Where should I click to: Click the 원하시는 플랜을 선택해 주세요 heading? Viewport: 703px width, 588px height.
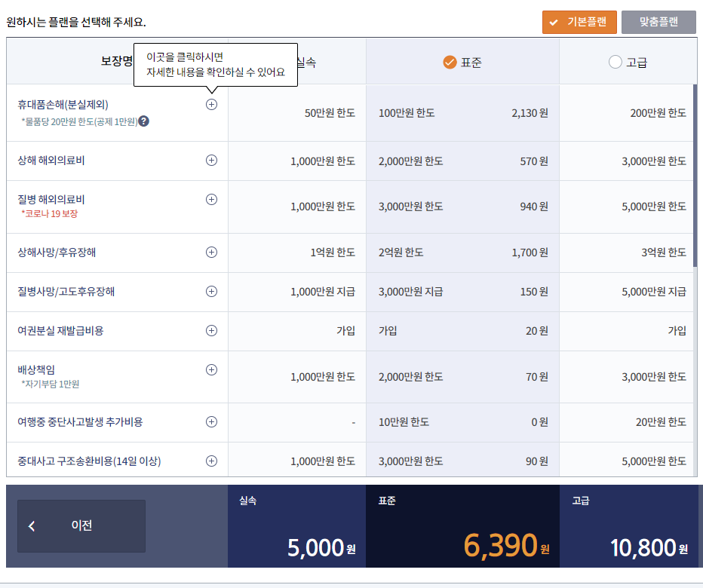point(76,22)
